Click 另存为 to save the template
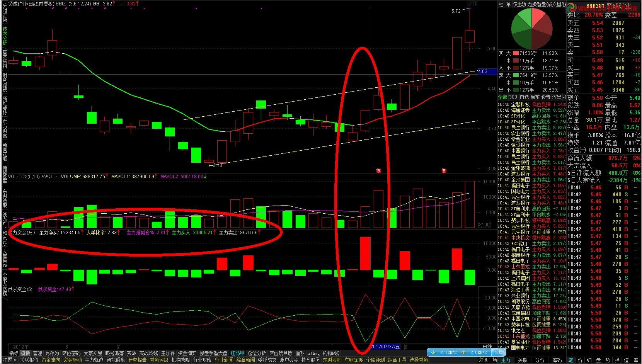 [52, 353]
